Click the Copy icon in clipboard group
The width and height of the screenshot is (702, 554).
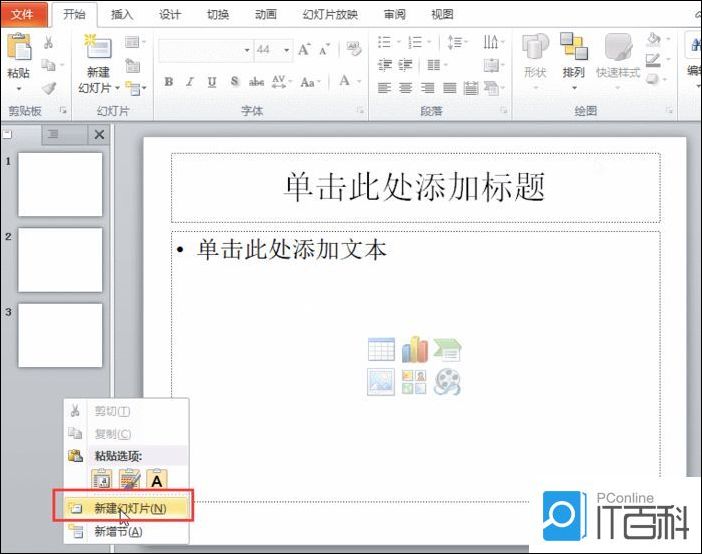click(48, 65)
